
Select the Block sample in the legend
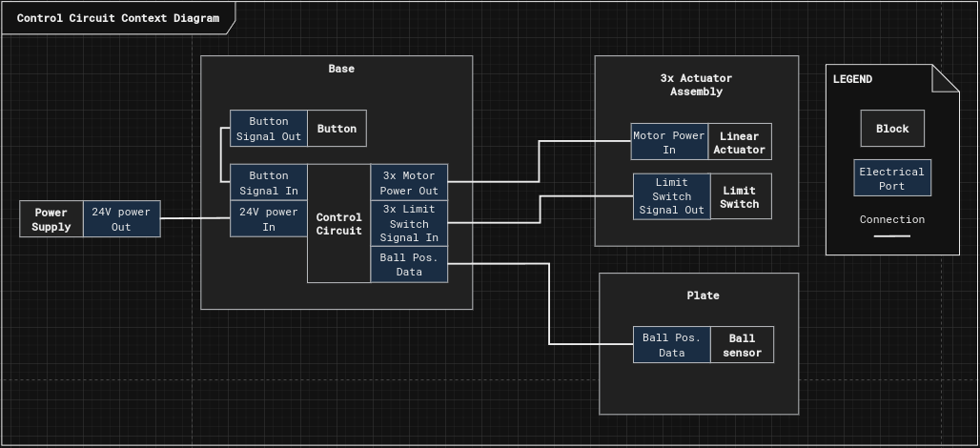(892, 129)
